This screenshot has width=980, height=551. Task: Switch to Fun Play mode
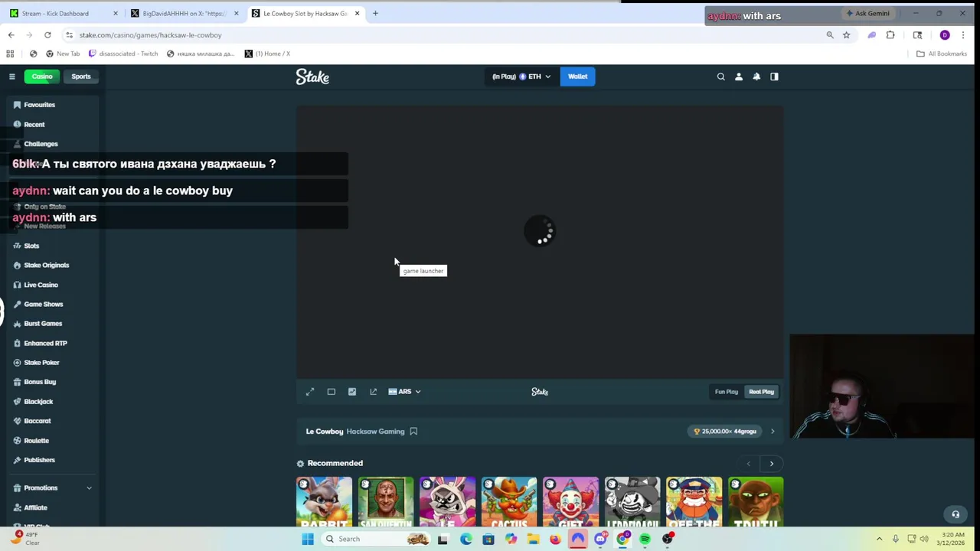727,392
